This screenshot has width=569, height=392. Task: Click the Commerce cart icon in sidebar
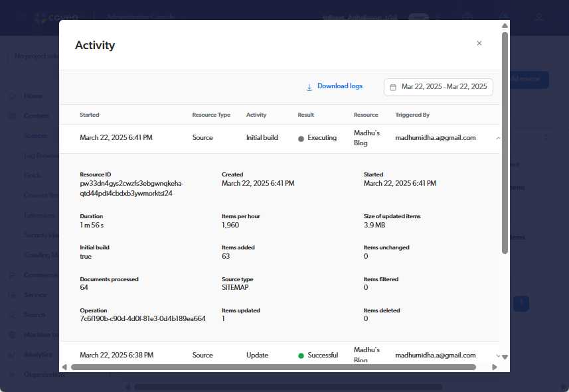point(12,275)
